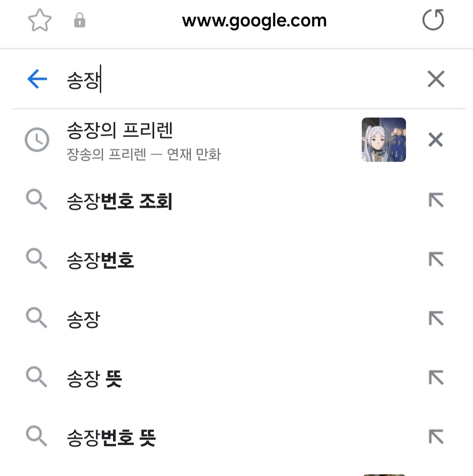Image resolution: width=473 pixels, height=476 pixels.
Task: Insert 송장번호 suggestion using its arrow icon
Action: (x=436, y=259)
